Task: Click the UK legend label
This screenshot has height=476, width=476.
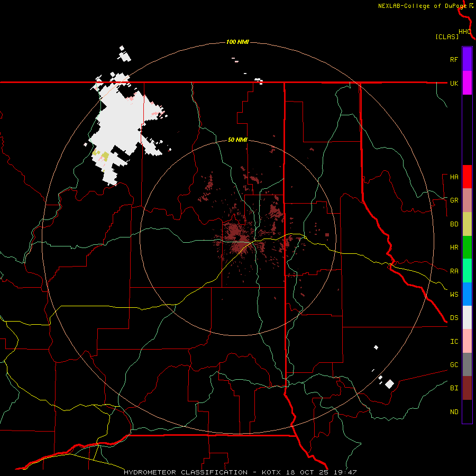Action: pos(454,83)
